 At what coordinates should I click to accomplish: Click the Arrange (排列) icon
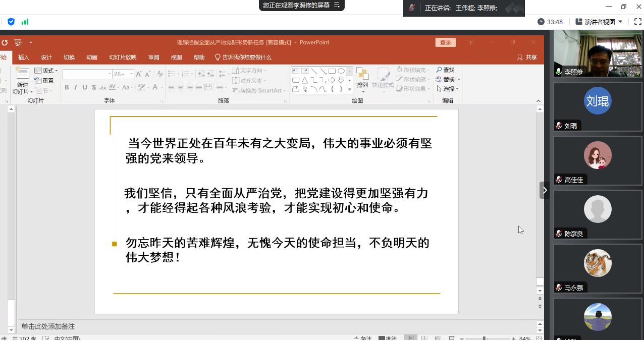[x=362, y=78]
